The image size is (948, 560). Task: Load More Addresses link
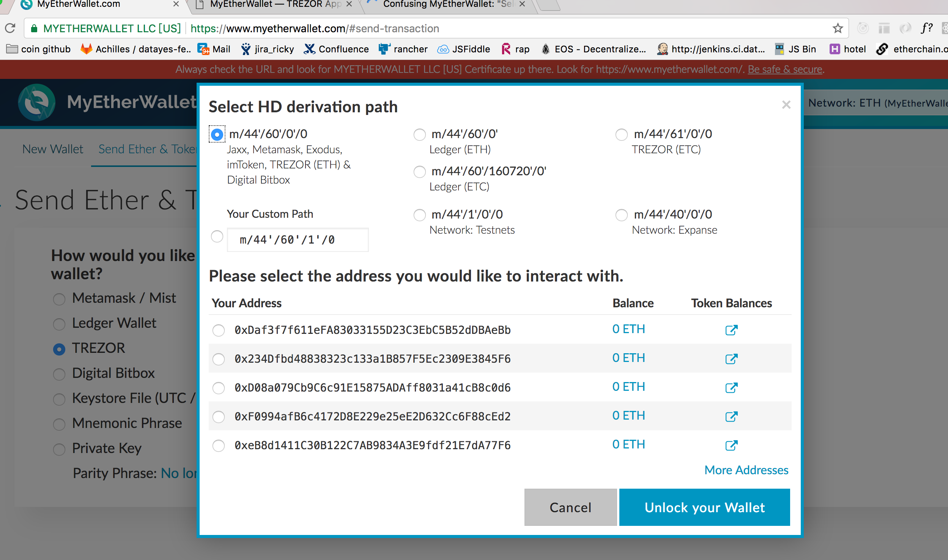click(746, 470)
